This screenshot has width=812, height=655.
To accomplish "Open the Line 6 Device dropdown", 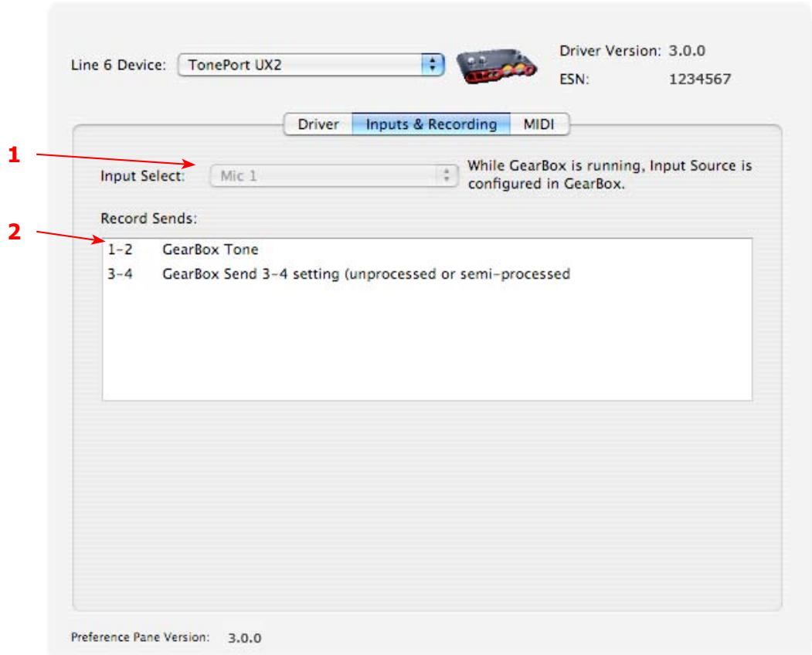I will 311,65.
